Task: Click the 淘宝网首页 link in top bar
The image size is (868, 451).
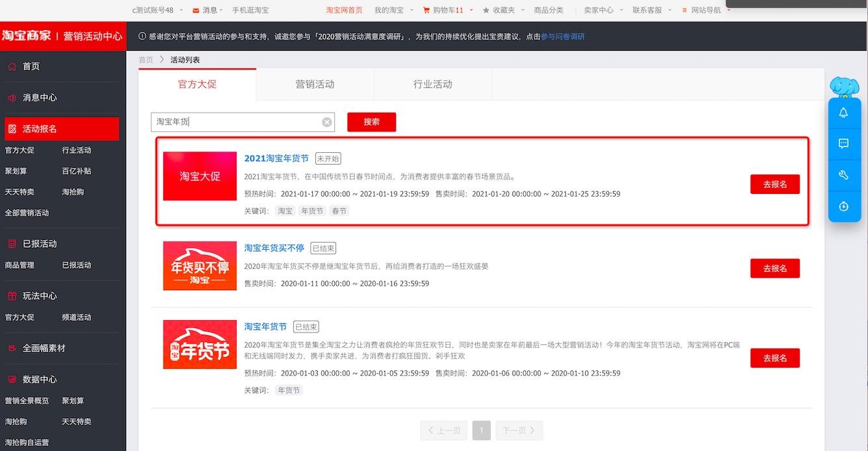Action: [344, 10]
